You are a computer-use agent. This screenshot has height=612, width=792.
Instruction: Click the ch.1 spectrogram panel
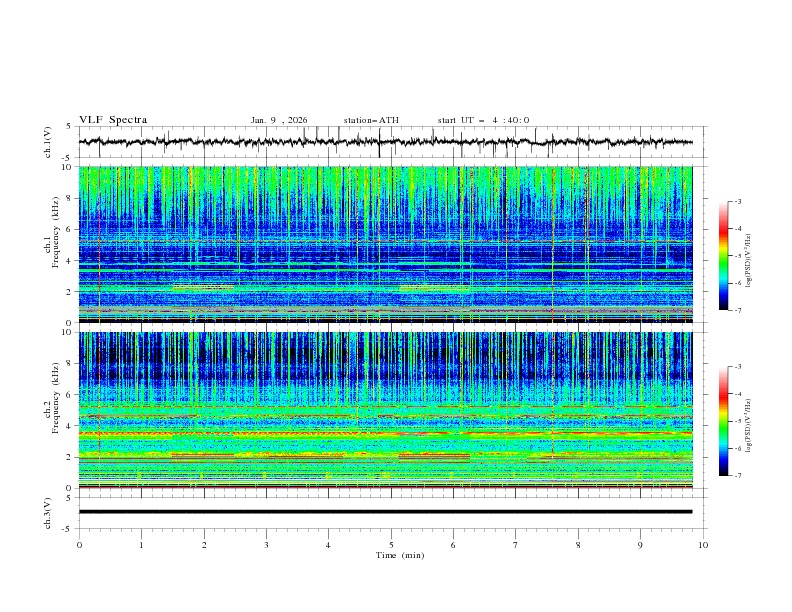pyautogui.click(x=385, y=244)
